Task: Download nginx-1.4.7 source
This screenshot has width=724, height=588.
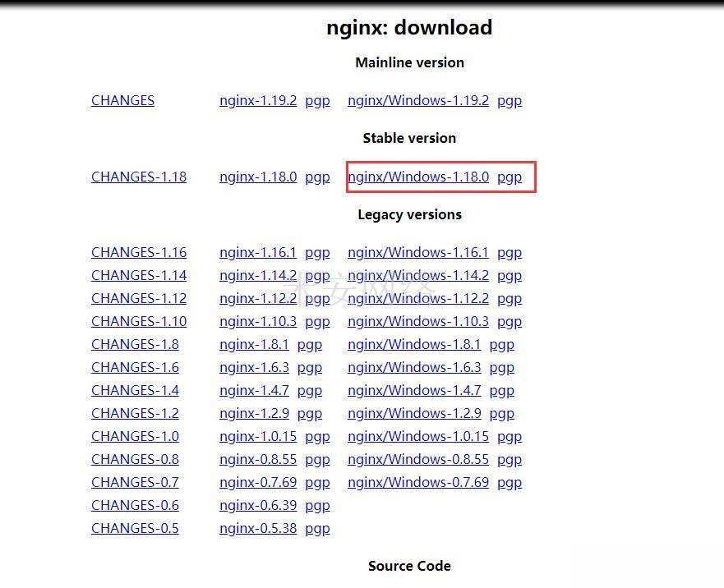Action: click(255, 390)
